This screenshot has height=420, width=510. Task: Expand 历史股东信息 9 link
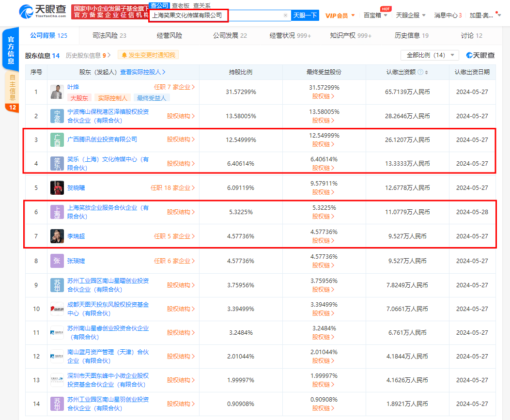point(88,56)
